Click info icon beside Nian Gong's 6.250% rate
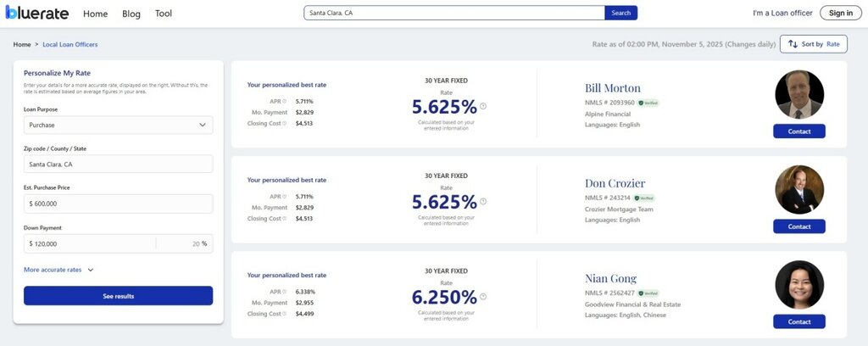This screenshot has height=346, width=868. coord(483,296)
